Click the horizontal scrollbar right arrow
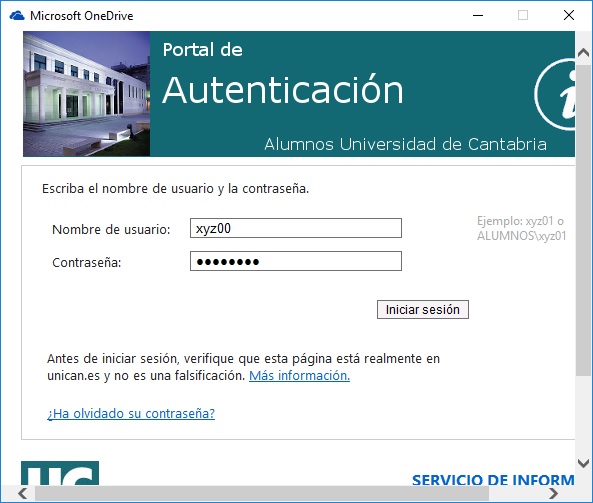Viewport: 593px width, 503px height. 553,494
